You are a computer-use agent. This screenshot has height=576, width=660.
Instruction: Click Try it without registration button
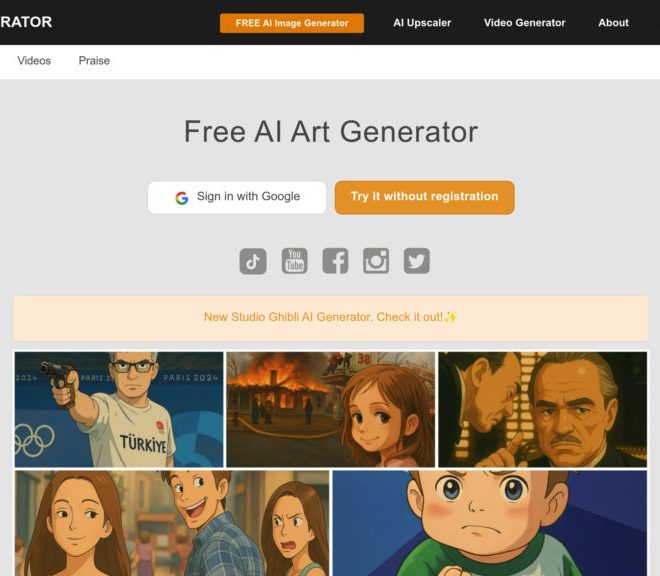[425, 197]
